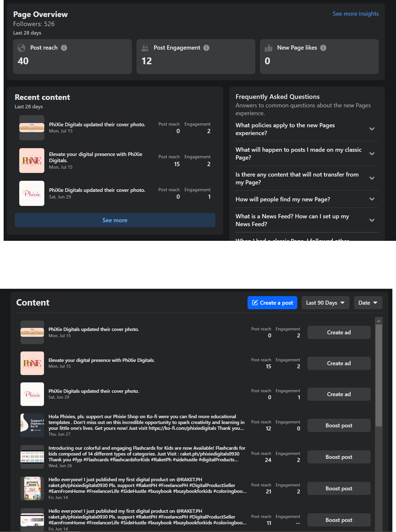Click the globe icon beside Post reach

point(22,48)
